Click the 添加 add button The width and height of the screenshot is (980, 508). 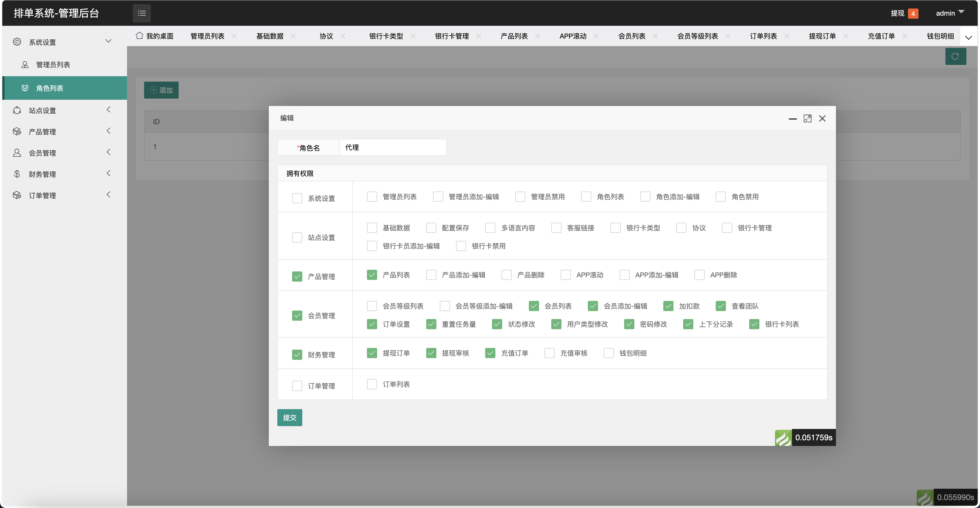pyautogui.click(x=161, y=90)
